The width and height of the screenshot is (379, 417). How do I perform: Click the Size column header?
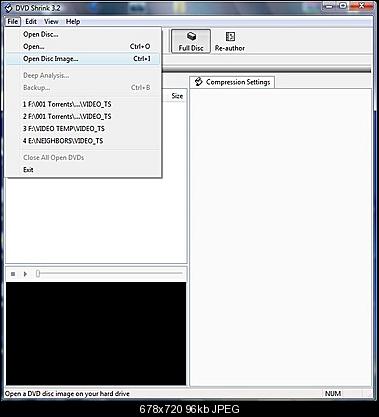(177, 96)
